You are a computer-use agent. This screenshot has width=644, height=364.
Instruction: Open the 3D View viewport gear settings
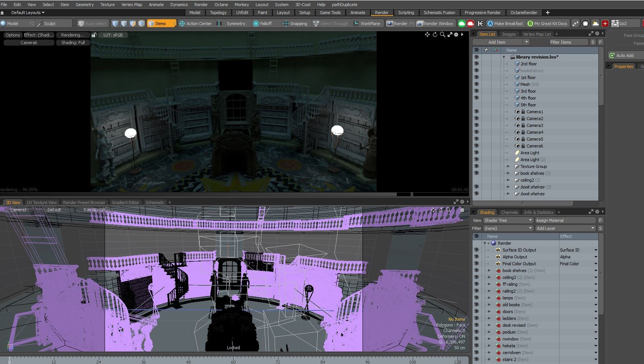coord(462,210)
